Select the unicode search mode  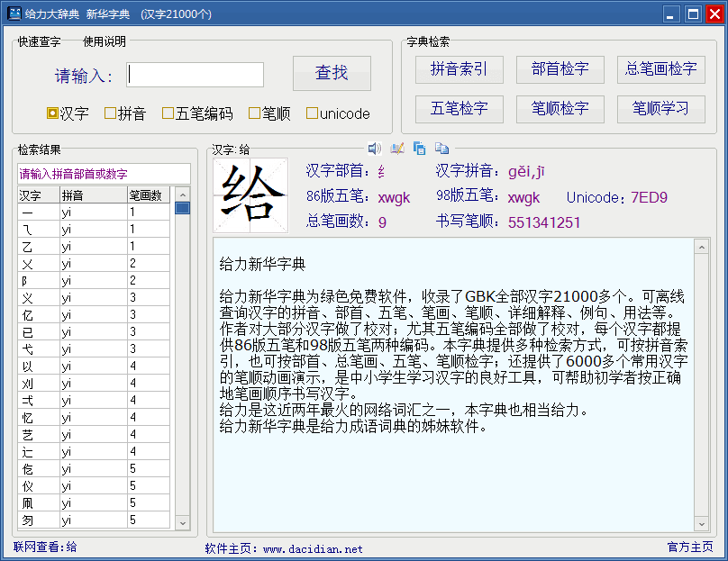(339, 113)
